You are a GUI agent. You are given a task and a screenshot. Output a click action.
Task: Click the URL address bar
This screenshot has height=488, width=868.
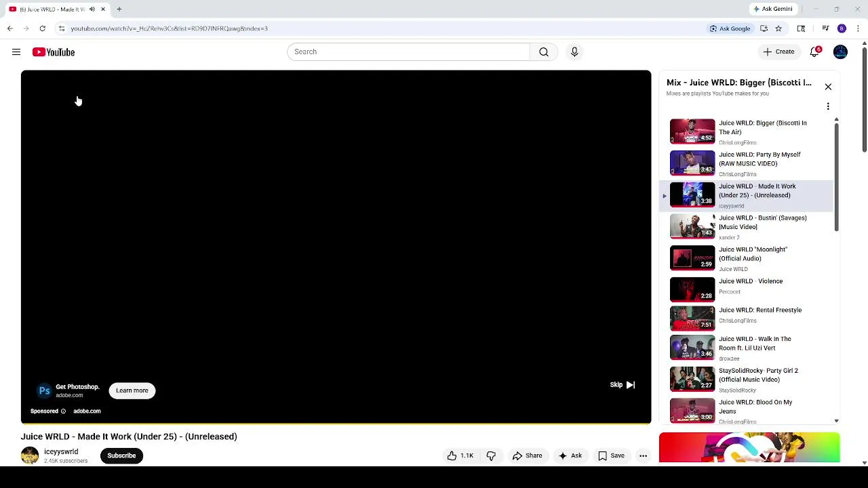(x=380, y=28)
